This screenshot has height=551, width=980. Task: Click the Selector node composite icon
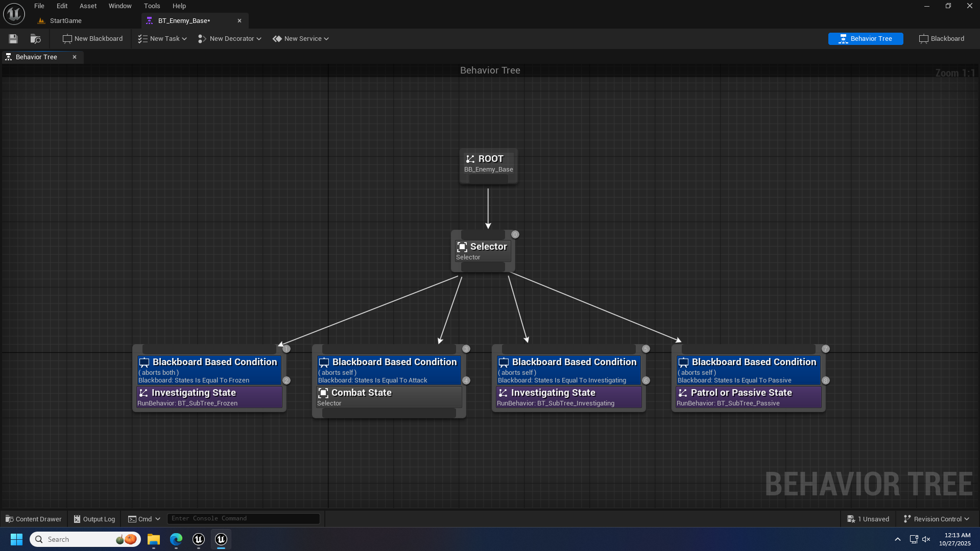pos(462,247)
